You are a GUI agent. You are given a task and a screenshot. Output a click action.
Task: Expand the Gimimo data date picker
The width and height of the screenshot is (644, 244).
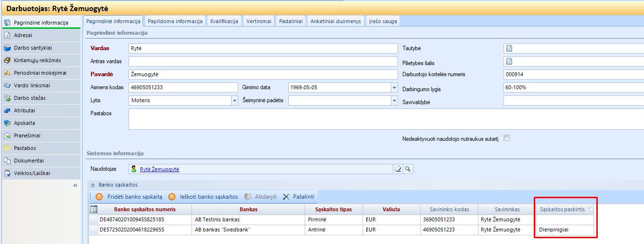(394, 88)
